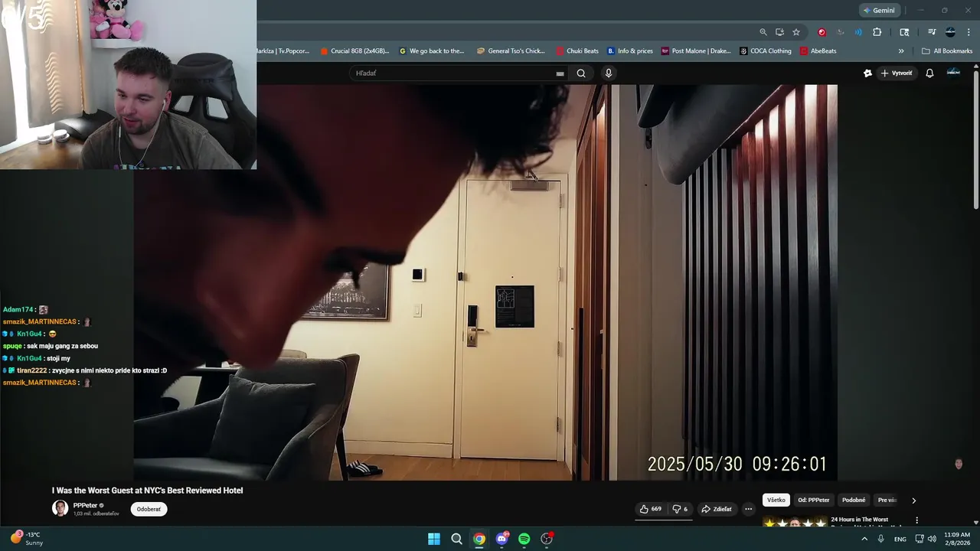Open Discord from the taskbar

(501, 539)
